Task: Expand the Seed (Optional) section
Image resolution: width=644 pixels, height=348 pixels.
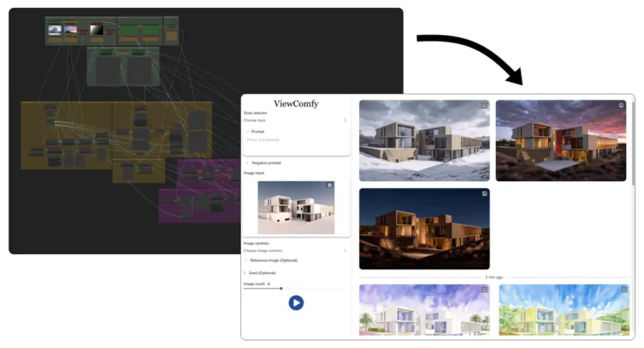Action: pos(245,273)
